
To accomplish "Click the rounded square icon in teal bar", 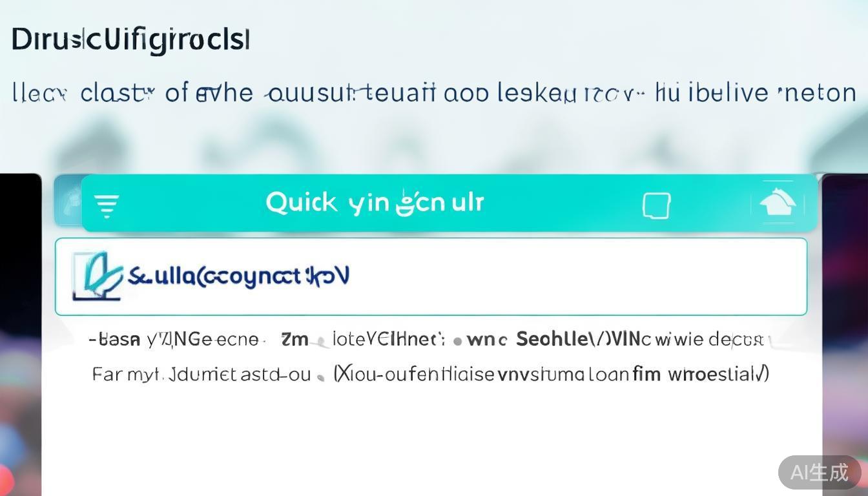I will click(656, 206).
